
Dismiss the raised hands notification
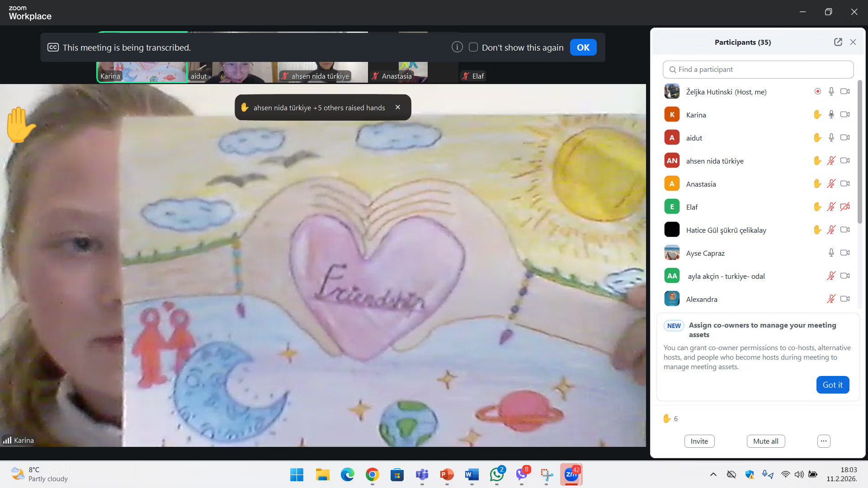[x=398, y=108]
